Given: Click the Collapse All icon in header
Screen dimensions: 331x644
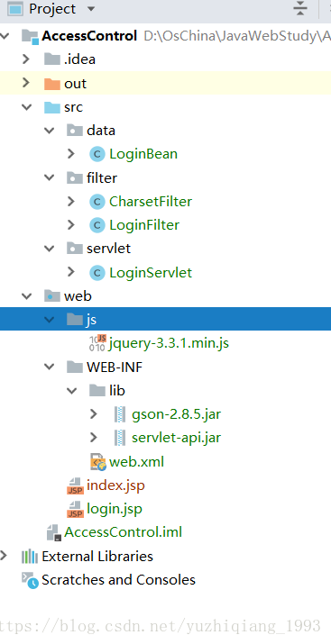Looking at the screenshot, I should [x=300, y=9].
